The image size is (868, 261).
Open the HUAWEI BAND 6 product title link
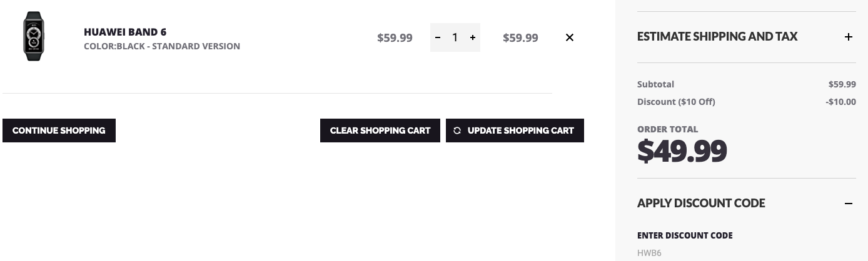pyautogui.click(x=125, y=32)
